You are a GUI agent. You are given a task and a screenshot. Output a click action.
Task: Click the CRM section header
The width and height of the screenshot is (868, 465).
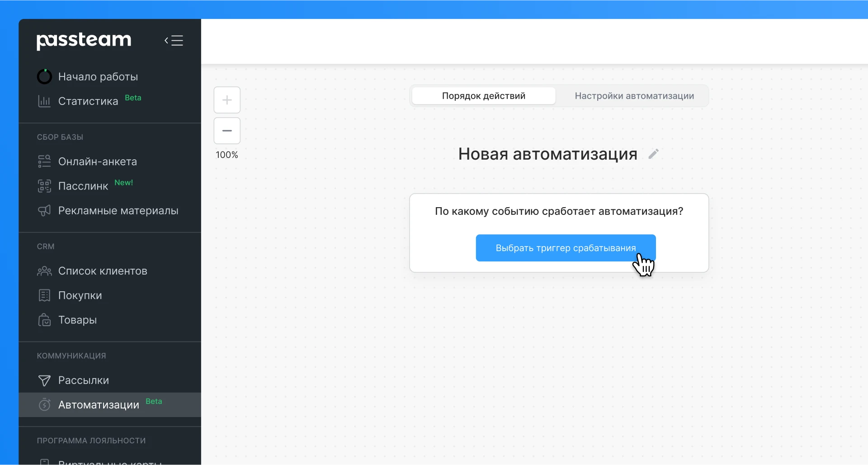(46, 247)
